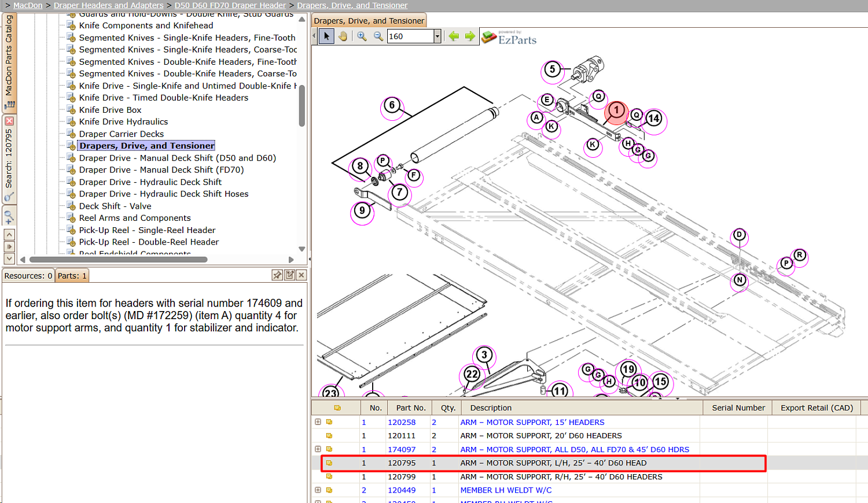Click cart icon in parts table header

click(x=337, y=408)
